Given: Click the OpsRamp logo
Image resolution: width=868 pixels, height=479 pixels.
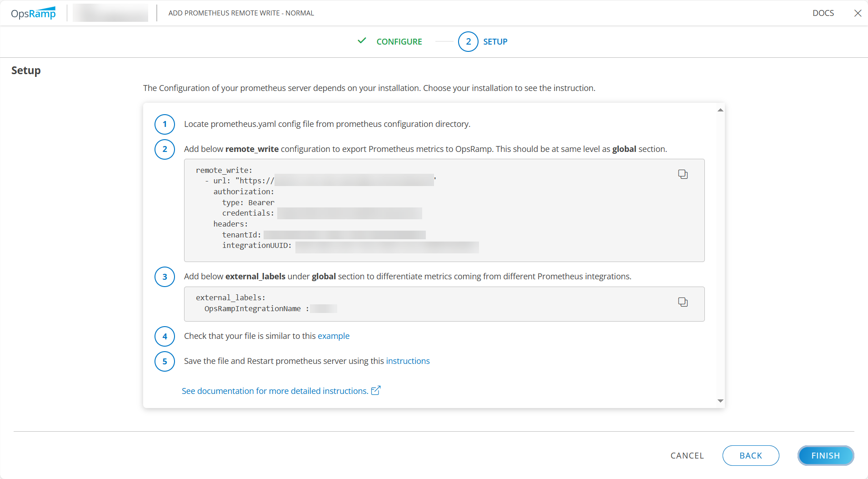Looking at the screenshot, I should [33, 13].
